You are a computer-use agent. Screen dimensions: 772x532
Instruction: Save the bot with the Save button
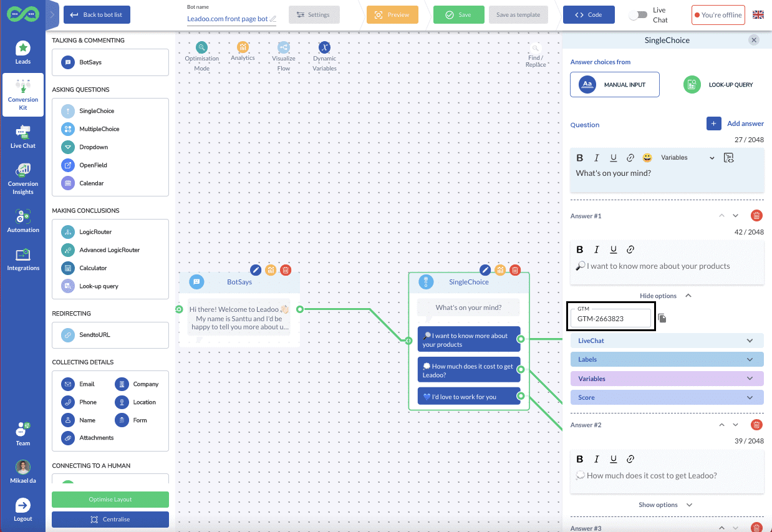[458, 14]
